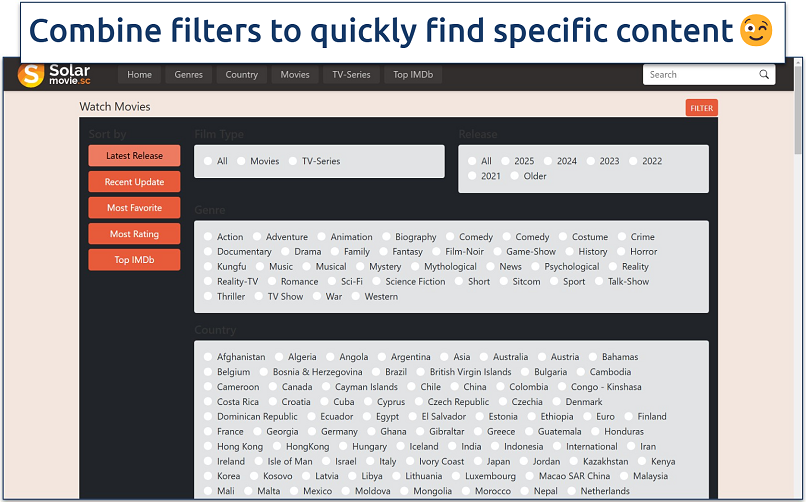Check the Kenya country

(x=642, y=461)
